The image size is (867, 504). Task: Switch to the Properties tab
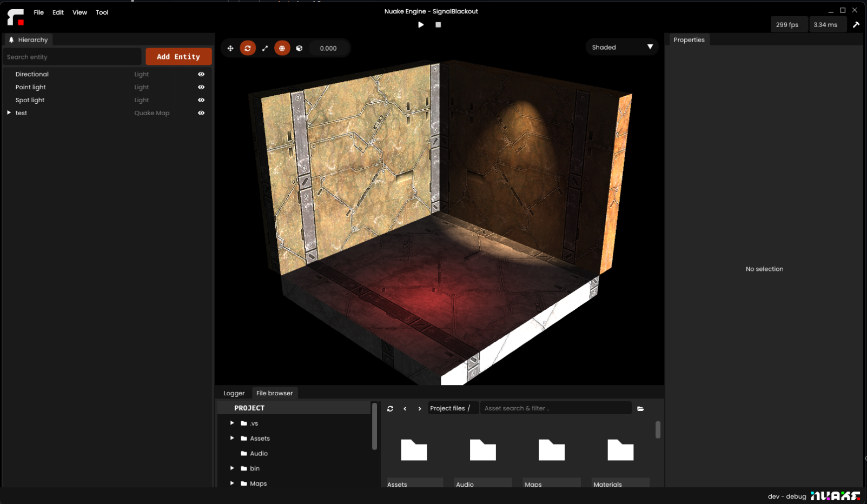689,39
